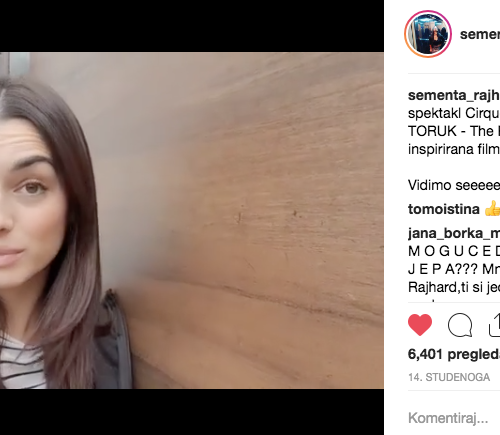Tap the share icon beside the comment bubble
The width and height of the screenshot is (500, 435).
point(495,325)
